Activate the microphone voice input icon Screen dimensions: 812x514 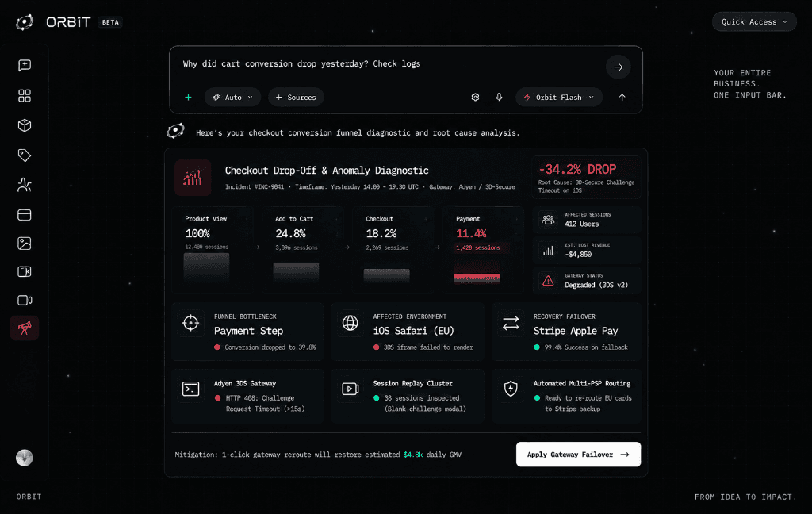tap(500, 97)
